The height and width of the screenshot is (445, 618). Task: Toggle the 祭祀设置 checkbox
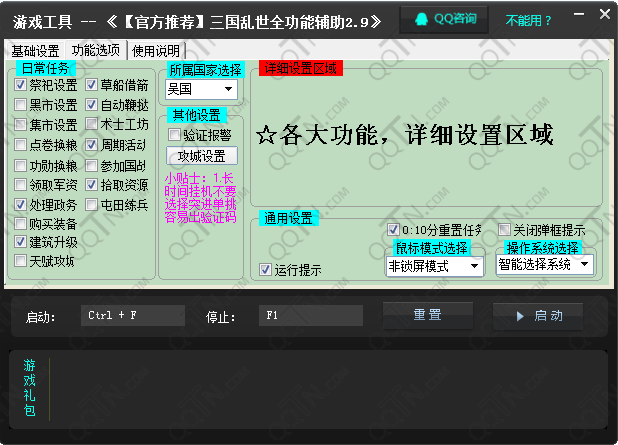point(21,86)
